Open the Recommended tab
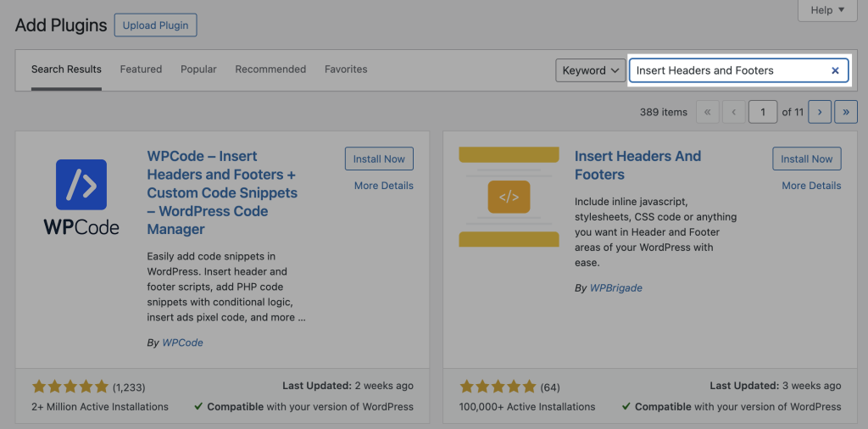The width and height of the screenshot is (868, 429). [270, 70]
